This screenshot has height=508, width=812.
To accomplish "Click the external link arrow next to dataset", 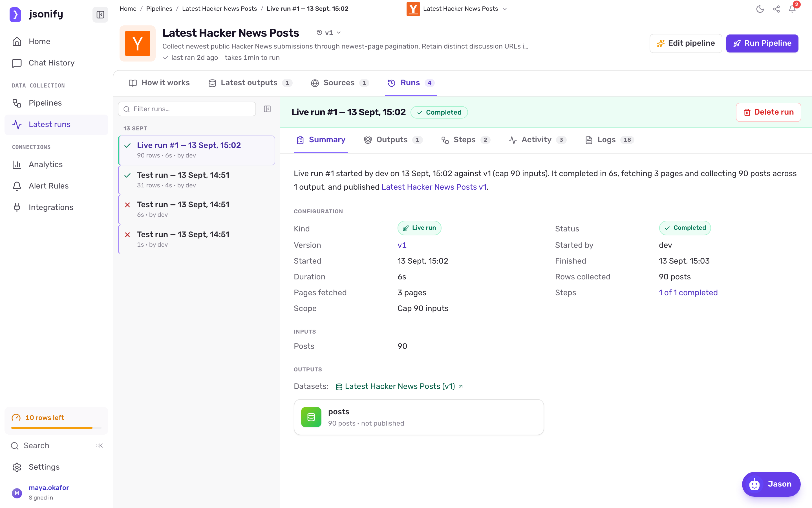I will pos(461,387).
